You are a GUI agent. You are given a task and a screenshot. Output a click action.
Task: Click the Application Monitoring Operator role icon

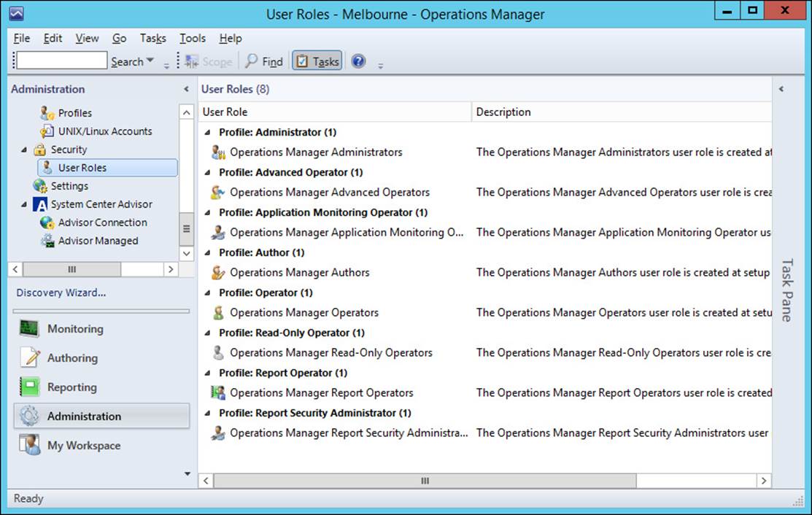click(x=218, y=233)
